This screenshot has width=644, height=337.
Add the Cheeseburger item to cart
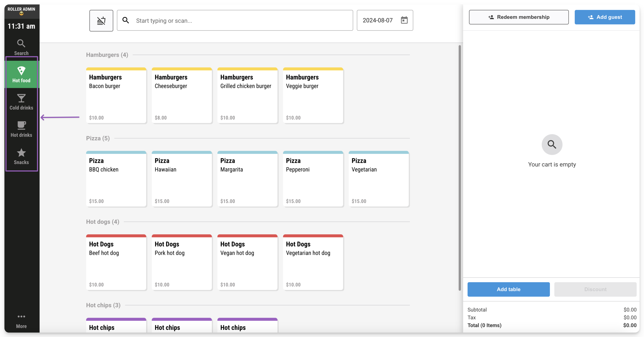coord(182,96)
